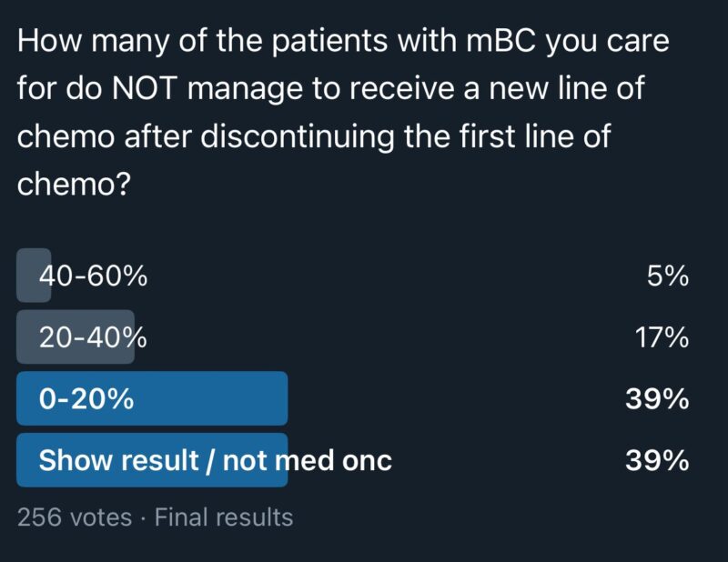Open the "256 votes" count
This screenshot has width=728, height=562.
pos(75,517)
